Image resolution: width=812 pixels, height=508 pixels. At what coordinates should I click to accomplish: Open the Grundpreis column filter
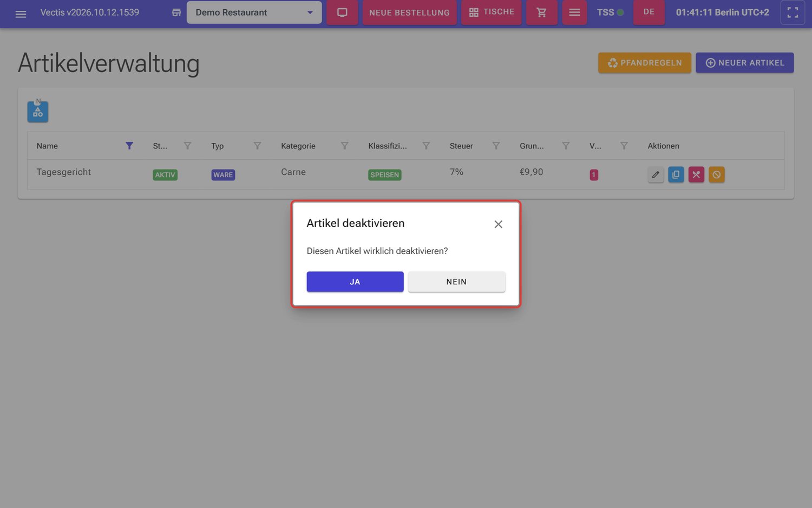pos(566,146)
